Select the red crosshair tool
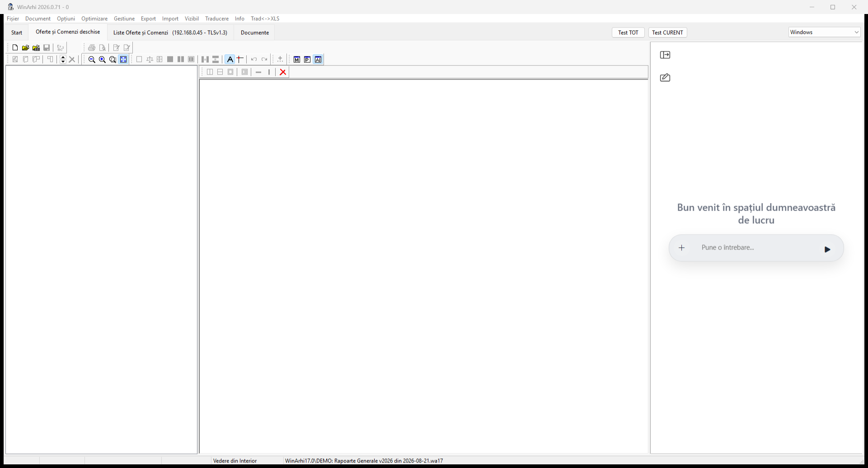Viewport: 868px width, 468px height. 240,59
